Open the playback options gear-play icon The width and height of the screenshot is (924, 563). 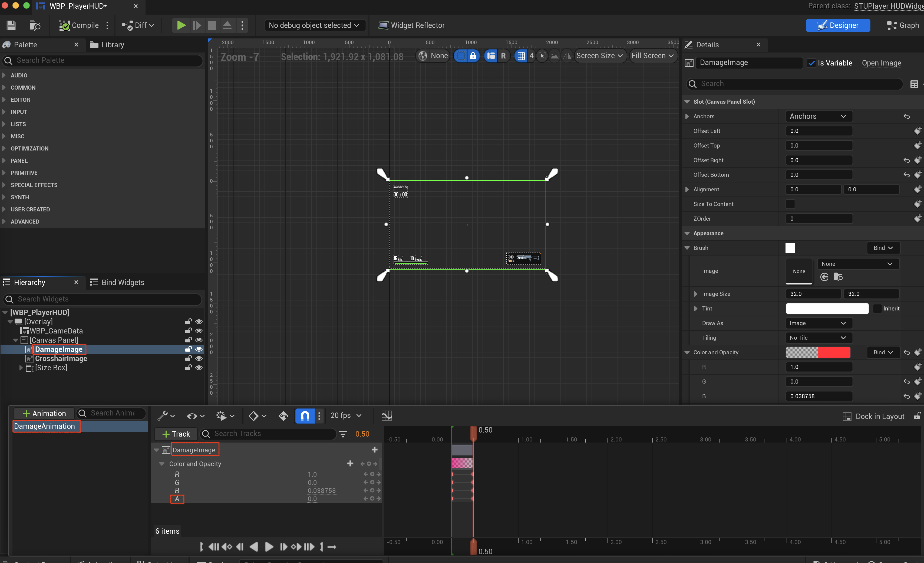coord(225,415)
